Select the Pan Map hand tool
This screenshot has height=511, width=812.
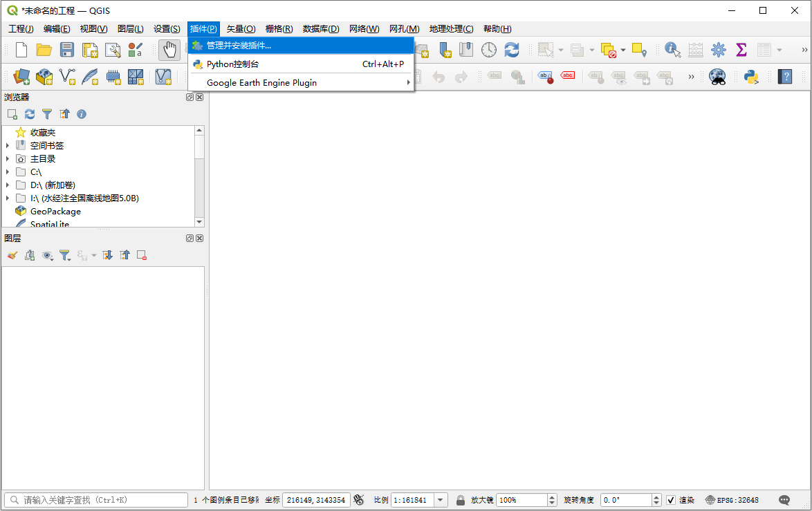coord(169,50)
